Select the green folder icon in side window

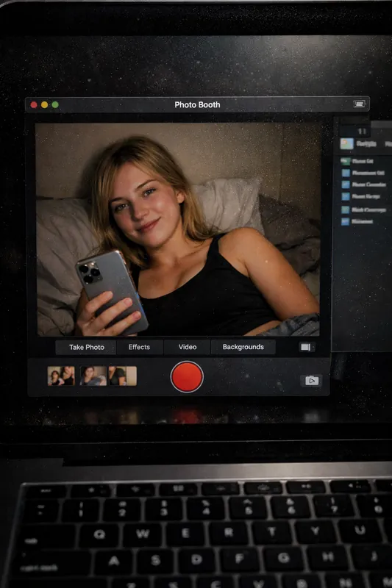(x=345, y=161)
